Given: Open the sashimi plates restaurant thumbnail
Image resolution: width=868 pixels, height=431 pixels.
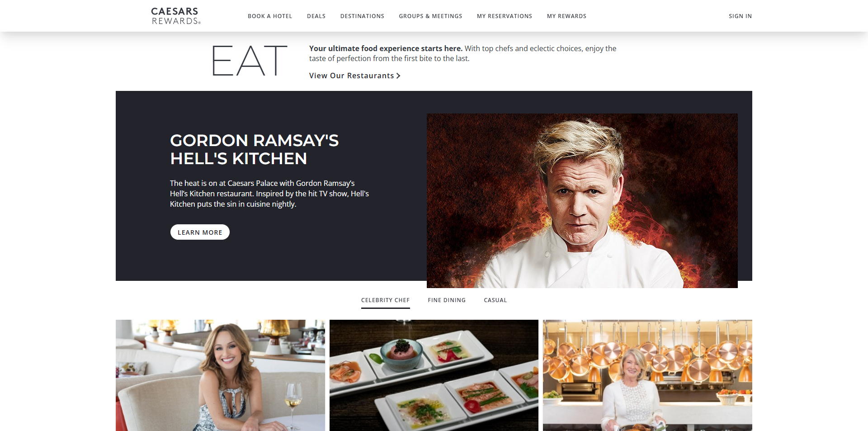Looking at the screenshot, I should pyautogui.click(x=434, y=375).
